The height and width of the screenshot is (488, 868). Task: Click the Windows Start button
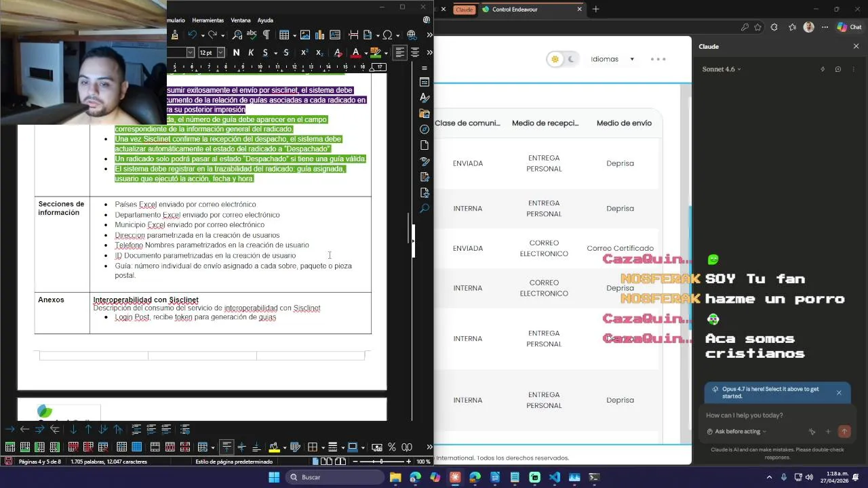274,477
